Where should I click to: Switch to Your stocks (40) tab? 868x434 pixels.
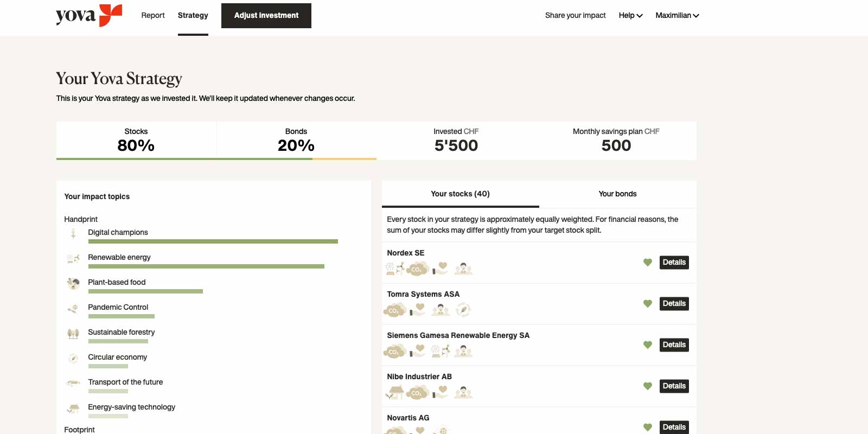click(460, 194)
